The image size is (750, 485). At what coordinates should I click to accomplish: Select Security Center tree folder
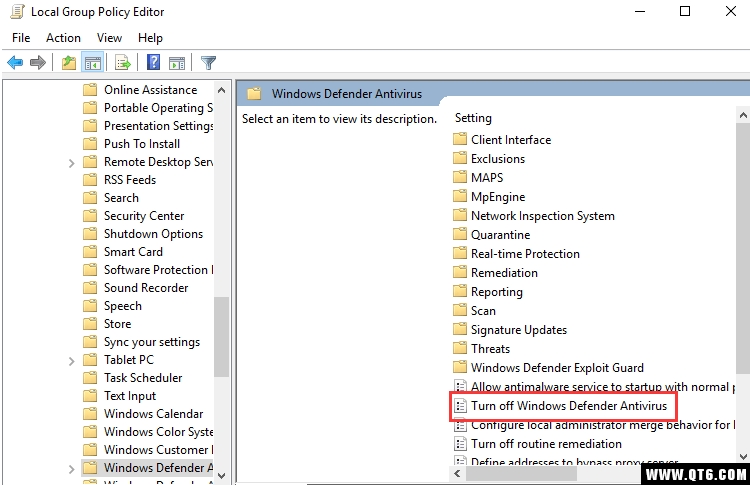(133, 216)
